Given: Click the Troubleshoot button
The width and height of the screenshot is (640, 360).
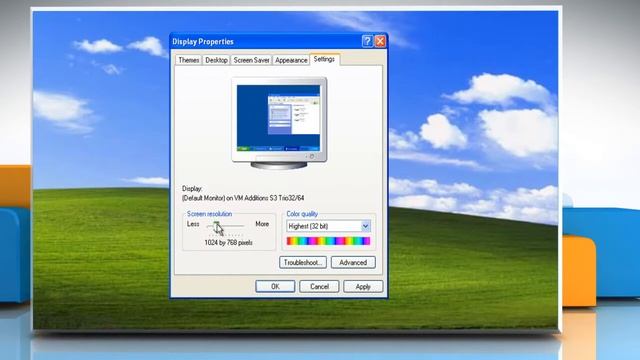Looking at the screenshot, I should pos(303,262).
